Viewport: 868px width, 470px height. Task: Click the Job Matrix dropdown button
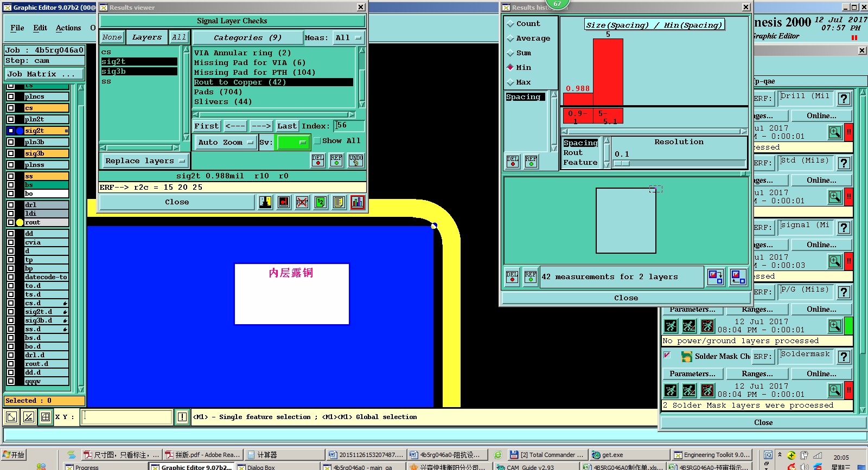[x=44, y=74]
